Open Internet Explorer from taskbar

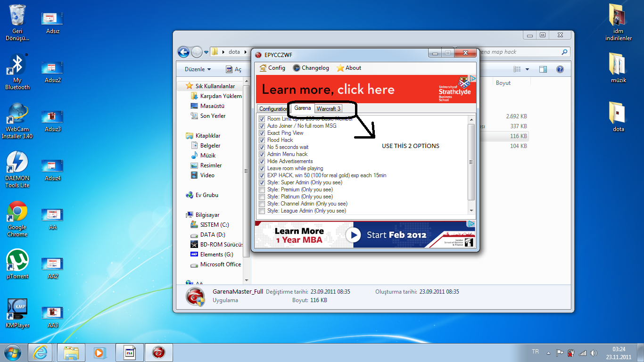pyautogui.click(x=40, y=352)
